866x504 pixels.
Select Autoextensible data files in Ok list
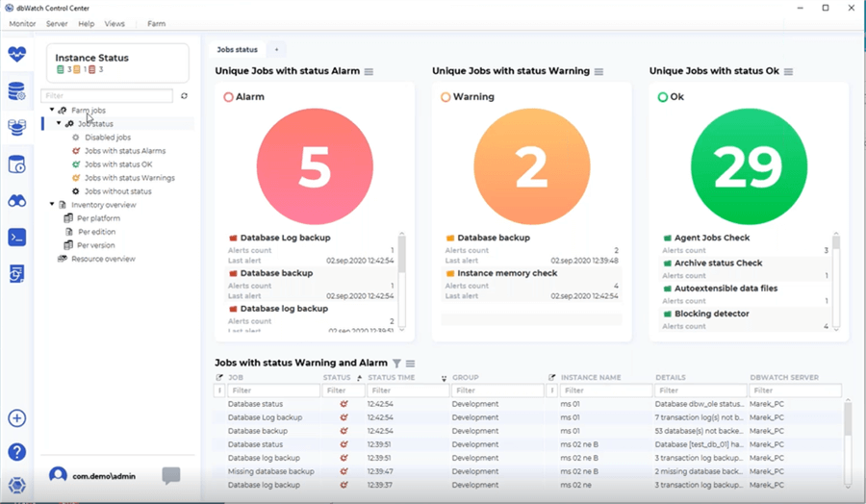726,289
